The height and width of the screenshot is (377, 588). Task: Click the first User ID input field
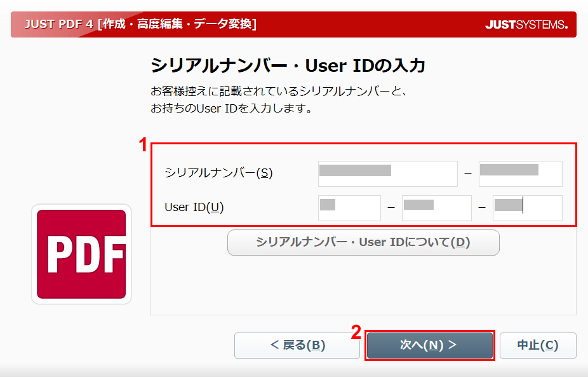pos(349,208)
